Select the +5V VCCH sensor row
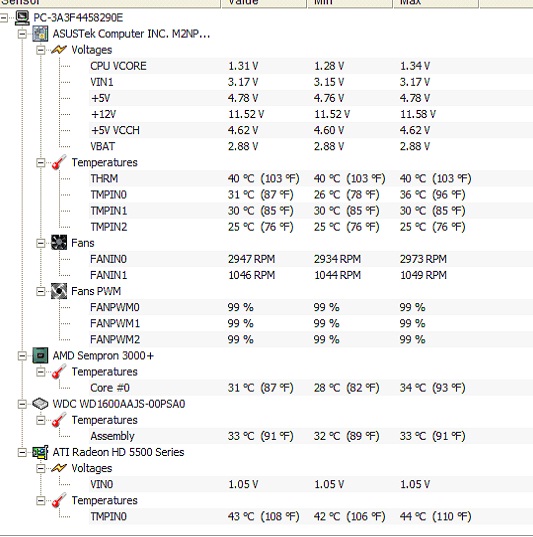Viewport: 533px width, 537px height. pos(311,130)
